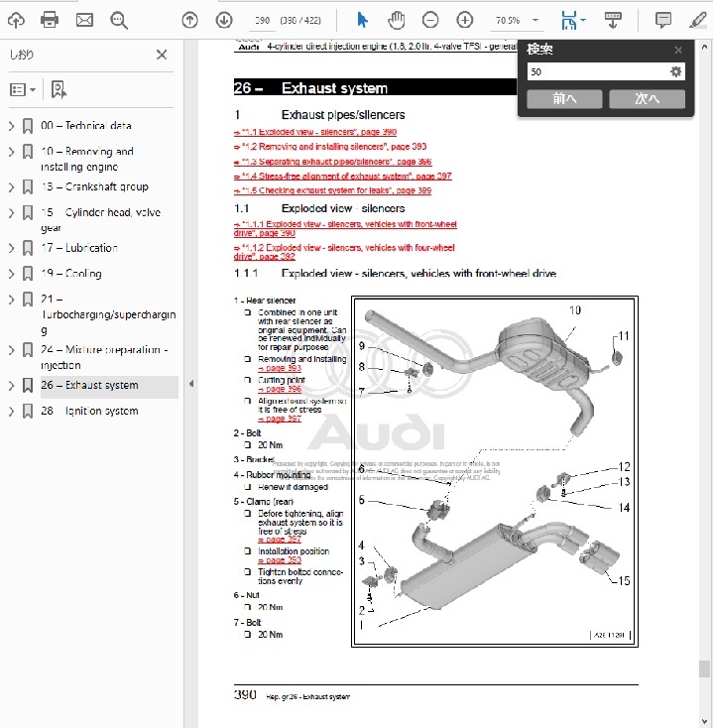Click the exhaust system exploded diagram
The image size is (713, 728).
tap(495, 471)
